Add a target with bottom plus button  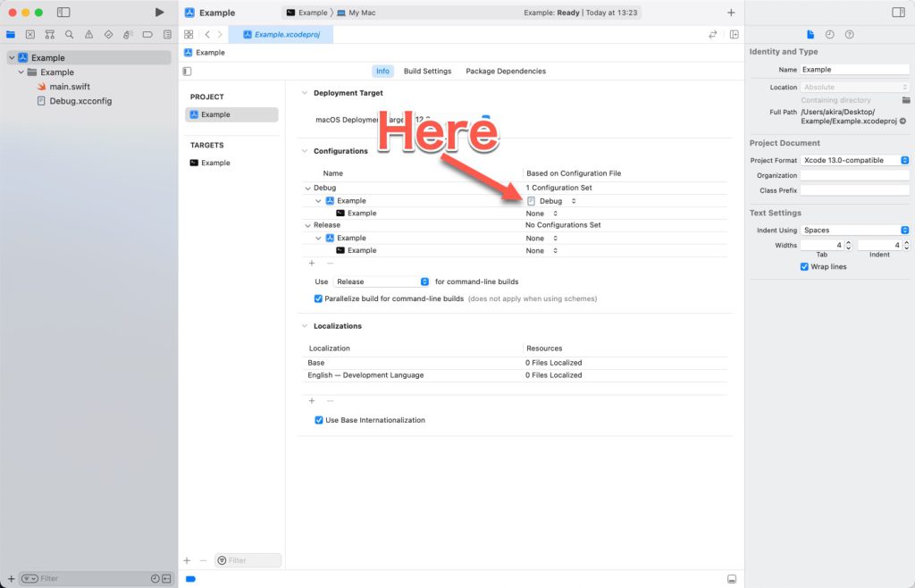click(x=187, y=560)
